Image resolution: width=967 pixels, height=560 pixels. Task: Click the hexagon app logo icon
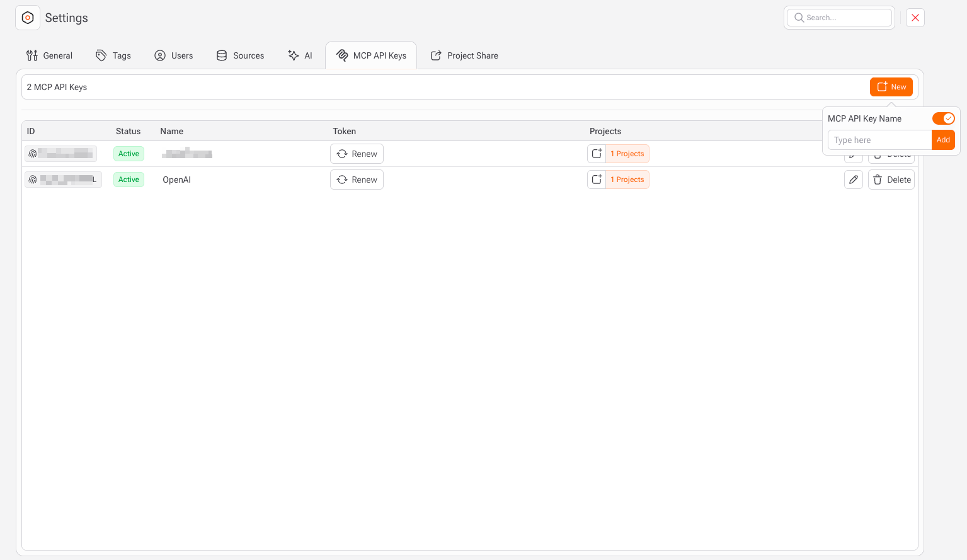click(28, 18)
